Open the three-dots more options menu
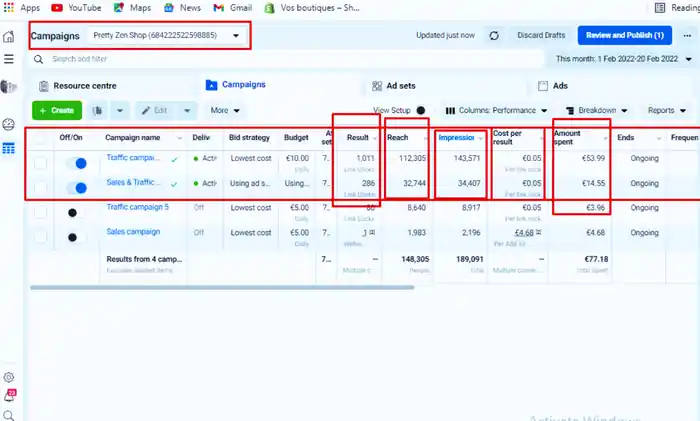 [687, 35]
